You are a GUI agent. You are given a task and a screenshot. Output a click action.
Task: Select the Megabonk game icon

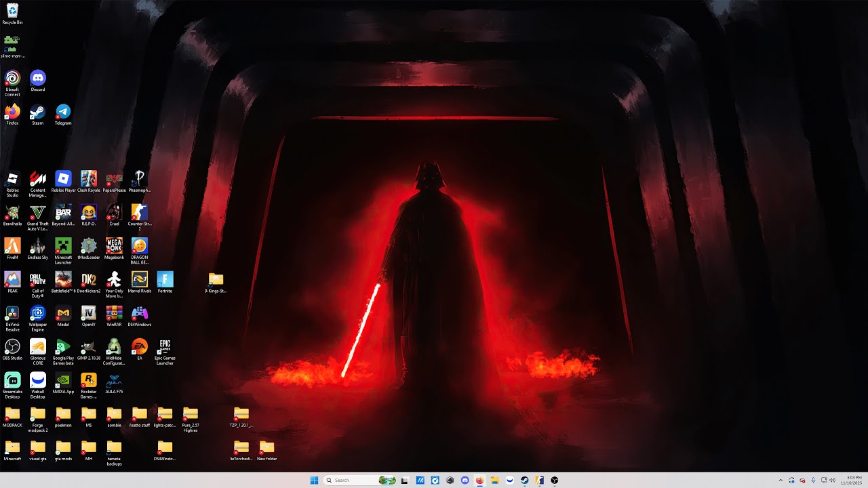click(114, 249)
